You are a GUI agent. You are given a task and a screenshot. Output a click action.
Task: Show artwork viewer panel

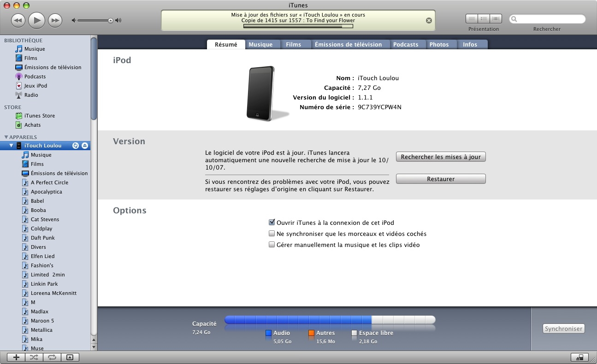pos(70,357)
